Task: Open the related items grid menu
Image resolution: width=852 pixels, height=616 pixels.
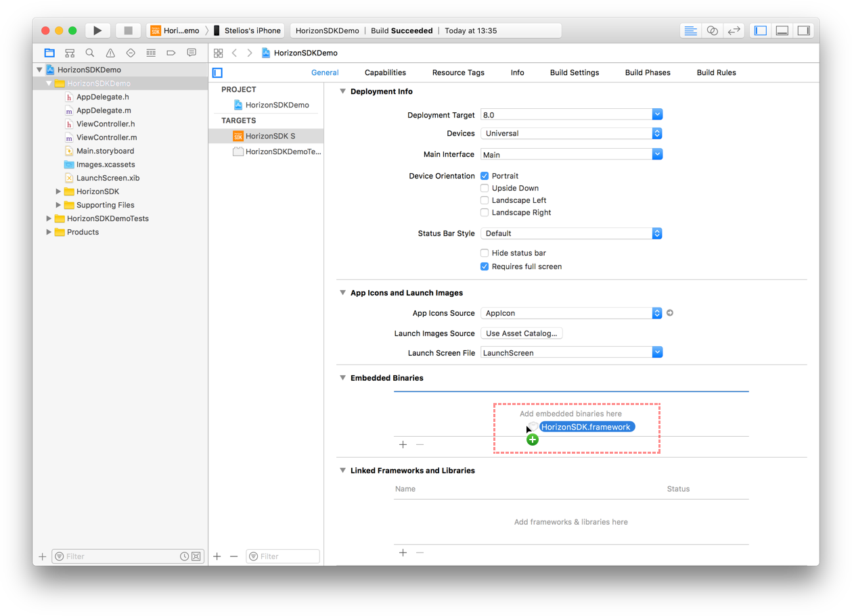Action: (x=218, y=53)
